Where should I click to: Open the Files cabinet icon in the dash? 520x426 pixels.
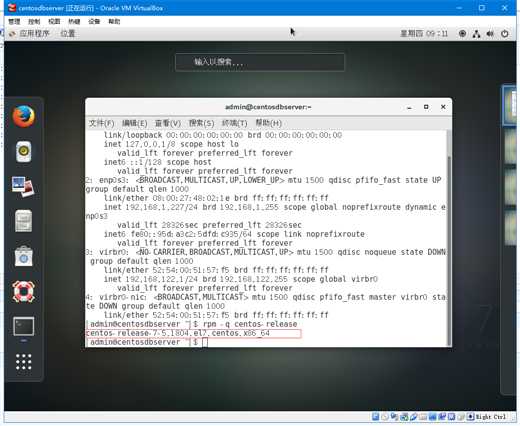24,221
